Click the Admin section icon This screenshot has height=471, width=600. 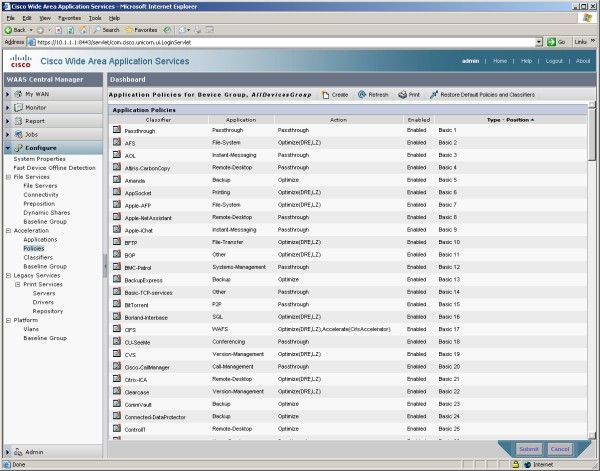point(18,452)
